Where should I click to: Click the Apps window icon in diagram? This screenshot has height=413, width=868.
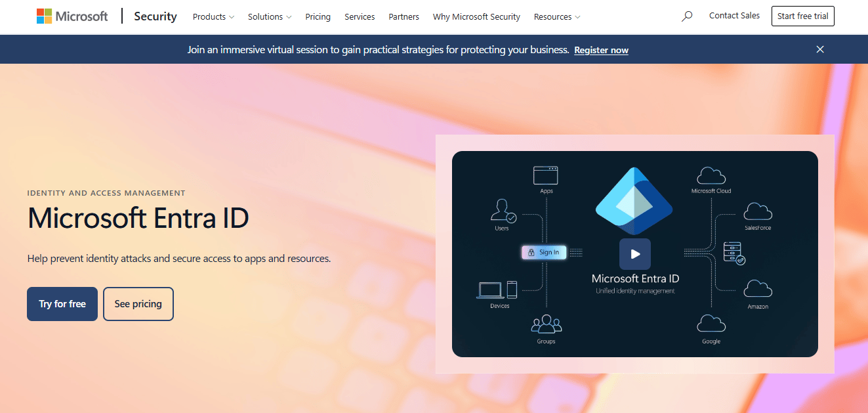click(545, 175)
